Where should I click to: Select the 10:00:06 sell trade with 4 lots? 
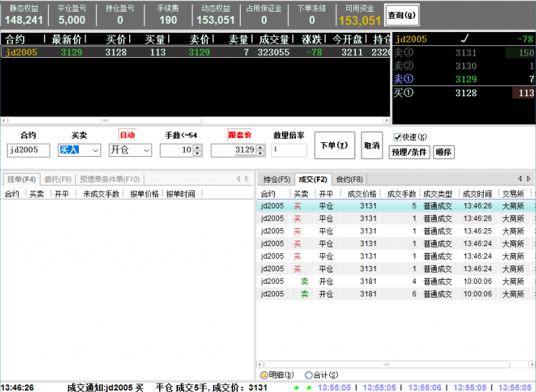pos(396,281)
